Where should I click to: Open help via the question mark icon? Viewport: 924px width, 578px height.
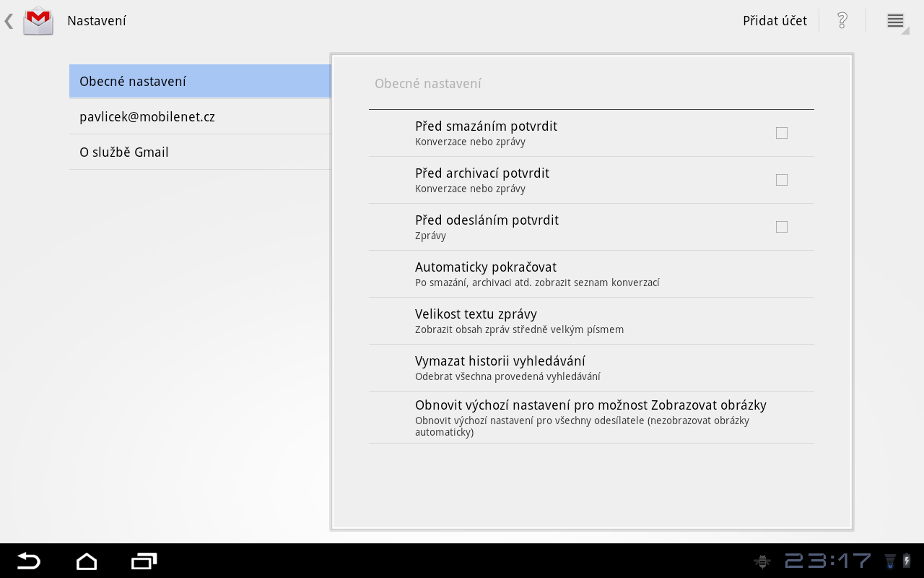point(842,21)
